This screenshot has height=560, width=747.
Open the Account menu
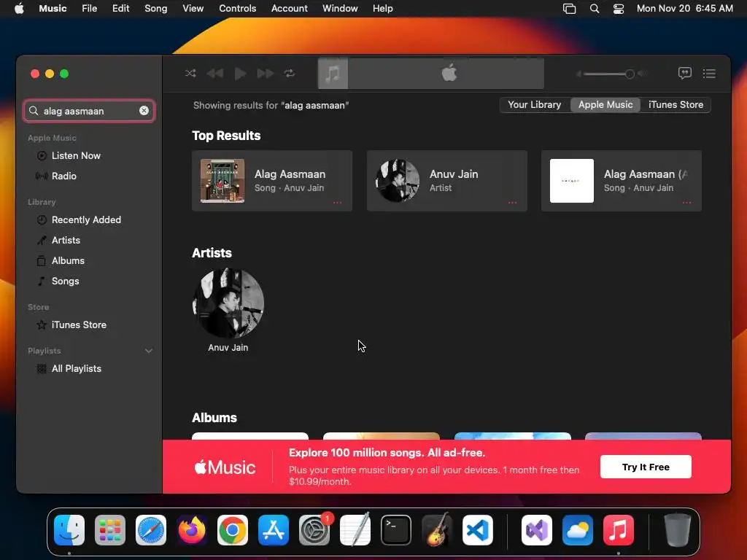(289, 9)
